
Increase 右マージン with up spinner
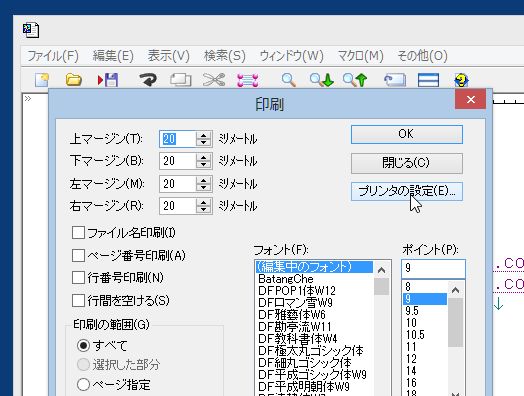[204, 202]
